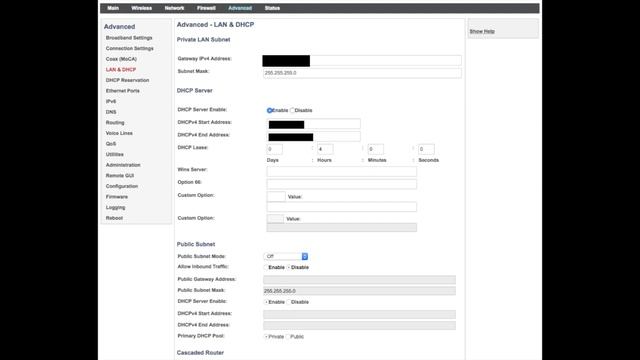The image size is (640, 360).
Task: Go to Voice Lines page
Action: tap(119, 133)
